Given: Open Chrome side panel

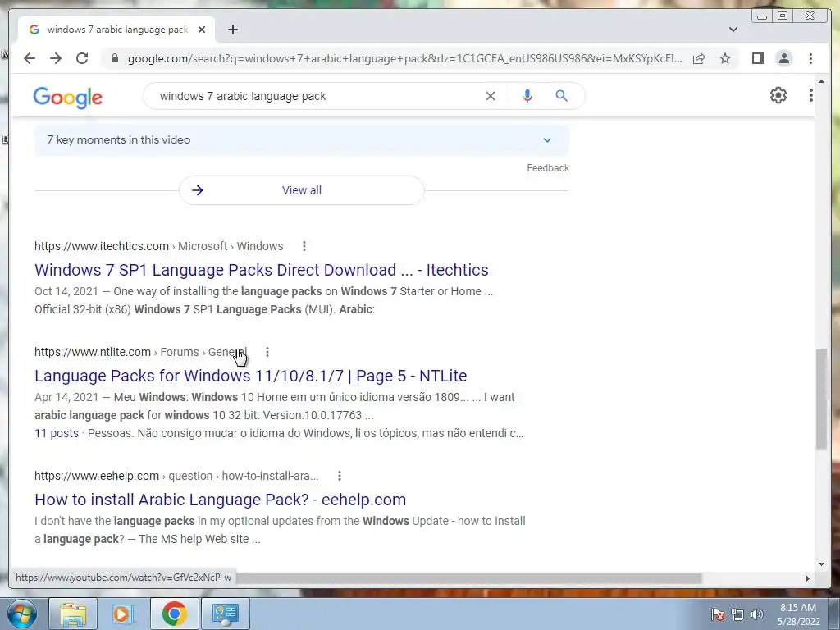Looking at the screenshot, I should 757,58.
